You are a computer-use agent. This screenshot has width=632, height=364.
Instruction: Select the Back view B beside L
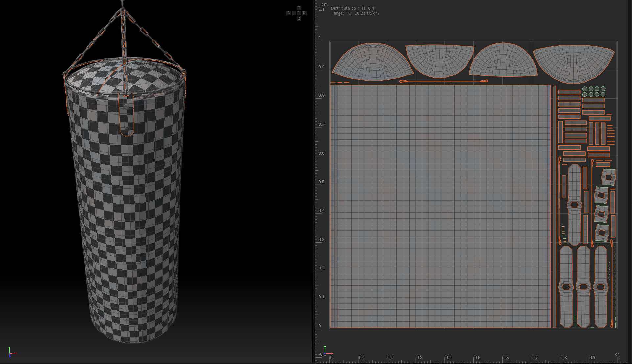pos(288,13)
